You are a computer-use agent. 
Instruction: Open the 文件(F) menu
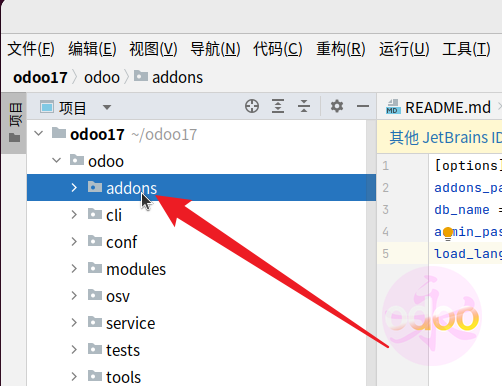[31, 49]
